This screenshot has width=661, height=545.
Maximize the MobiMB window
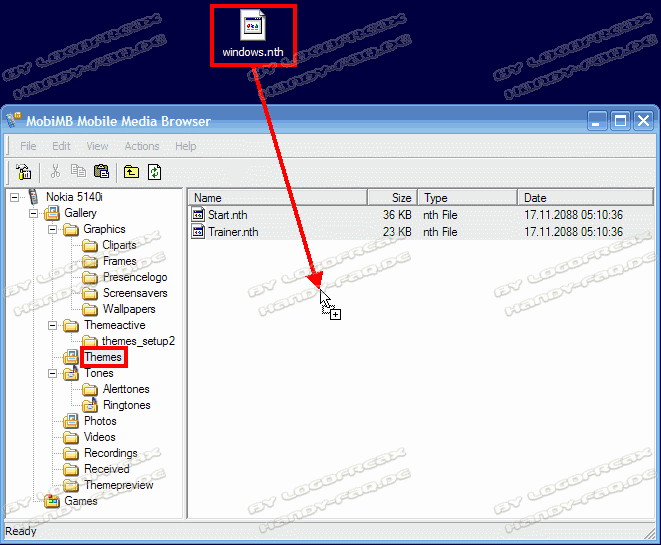(x=621, y=121)
